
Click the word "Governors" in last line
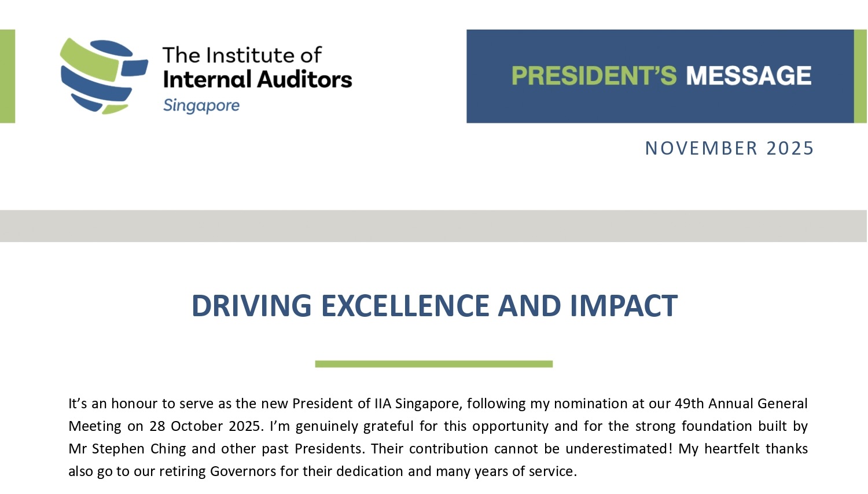pyautogui.click(x=243, y=471)
